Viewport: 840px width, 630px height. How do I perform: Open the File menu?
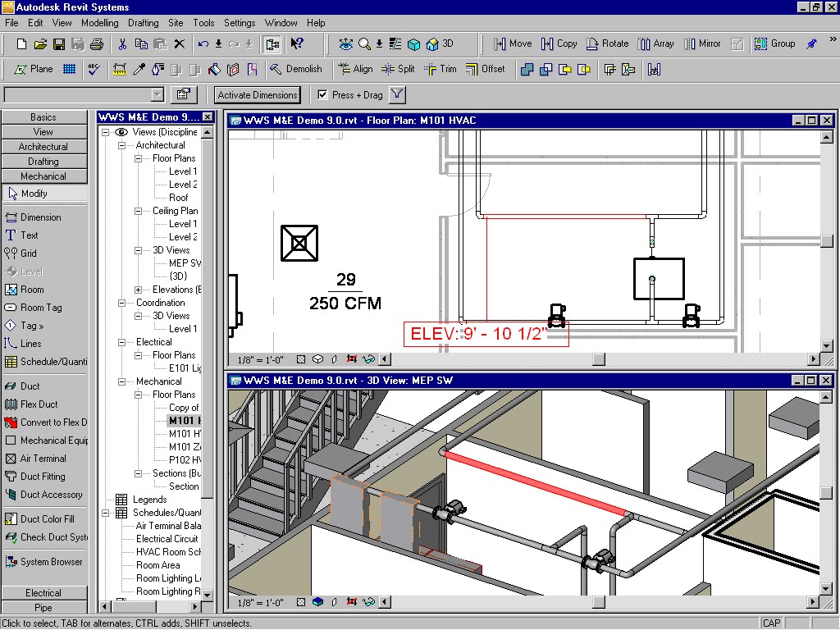point(11,23)
